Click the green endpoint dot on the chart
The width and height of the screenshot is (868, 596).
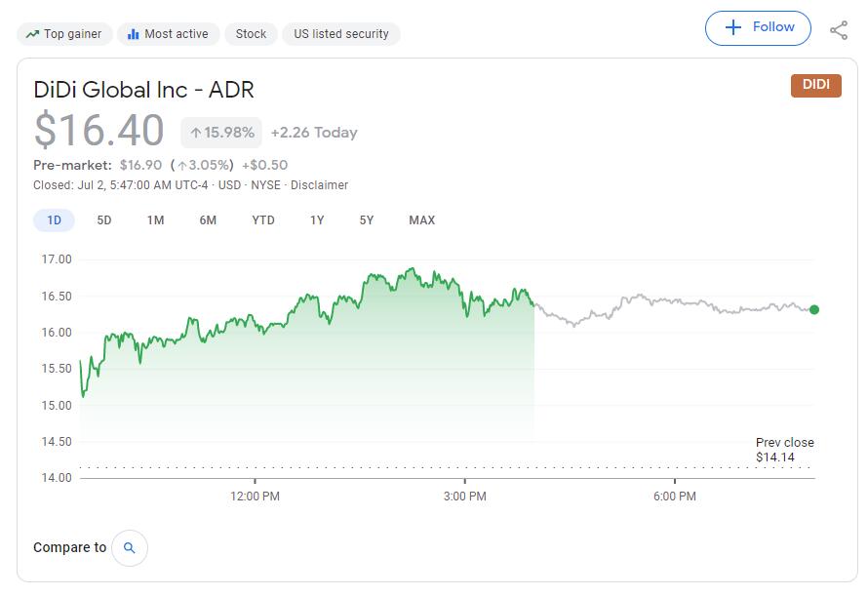812,310
